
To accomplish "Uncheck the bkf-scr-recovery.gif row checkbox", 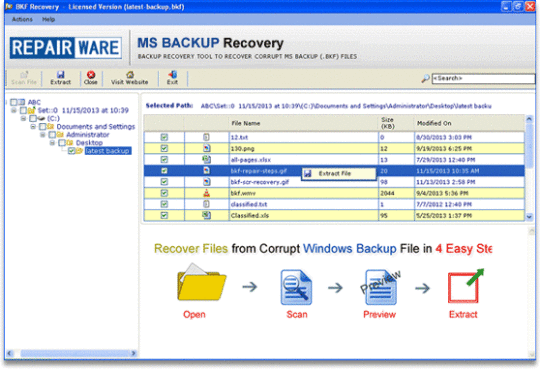I will pos(164,182).
